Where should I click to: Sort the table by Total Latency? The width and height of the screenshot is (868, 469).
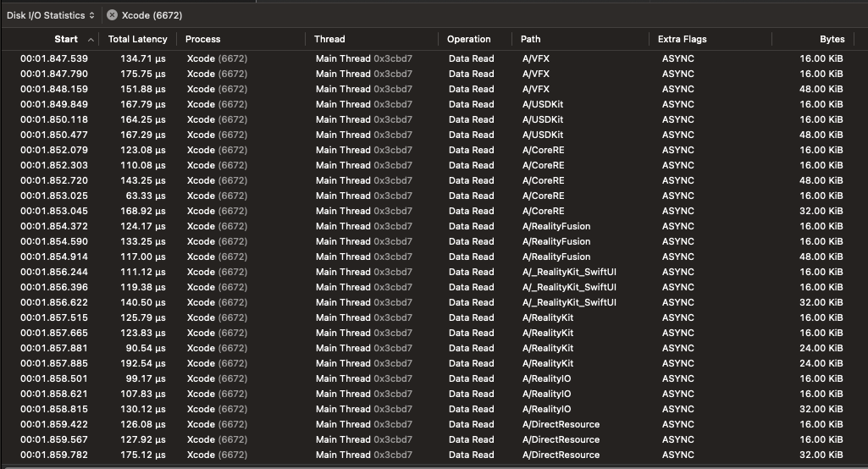point(137,39)
